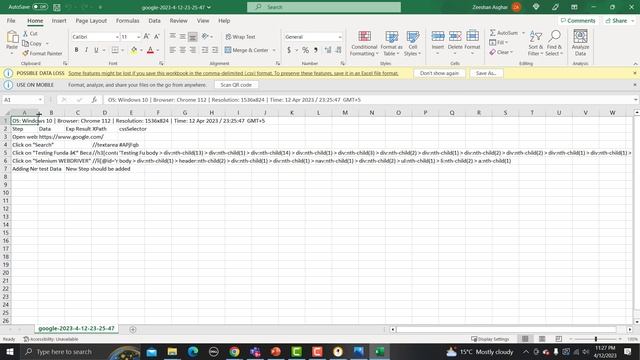
Task: Top align icon in Alignment group
Action: [173, 37]
